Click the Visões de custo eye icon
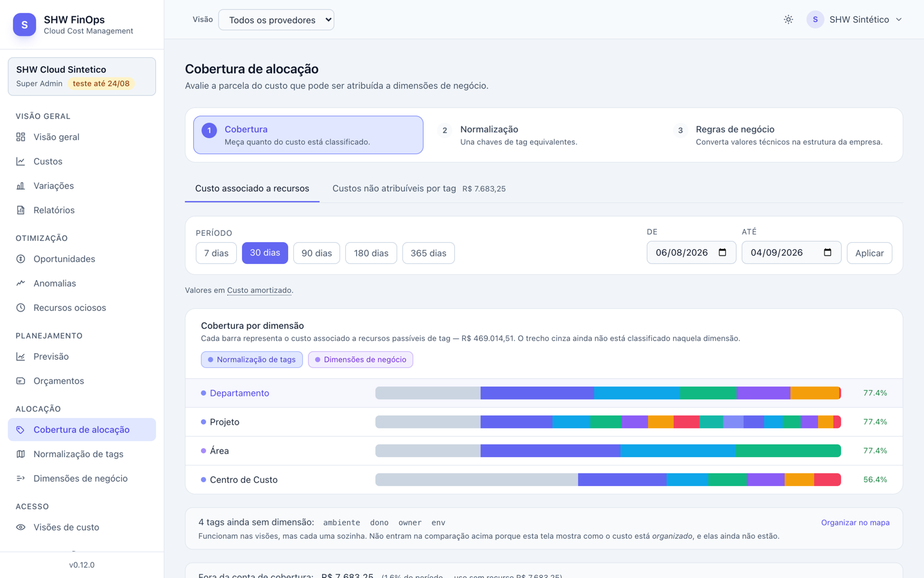The image size is (924, 578). point(21,527)
